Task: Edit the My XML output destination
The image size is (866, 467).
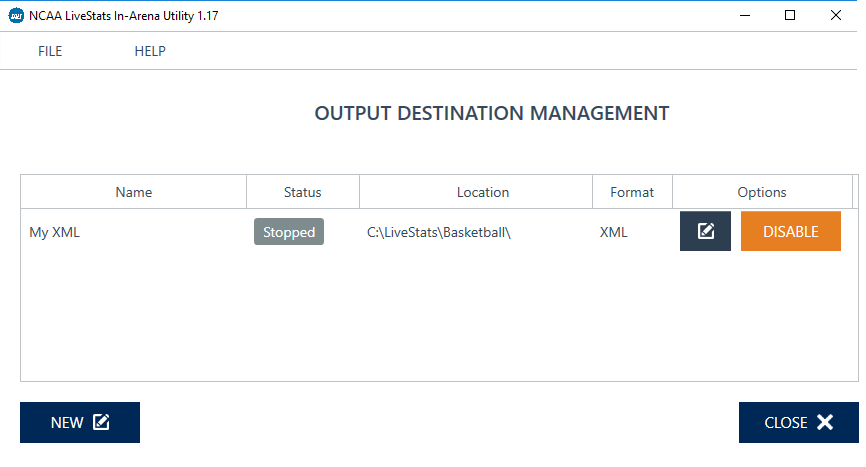Action: pos(705,231)
